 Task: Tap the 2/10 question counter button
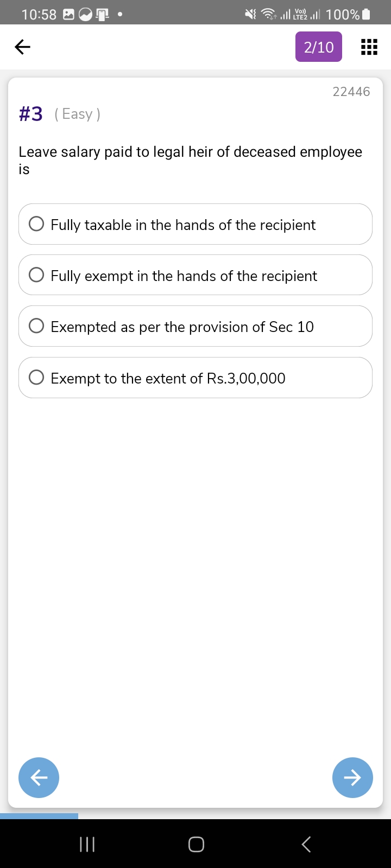point(319,47)
